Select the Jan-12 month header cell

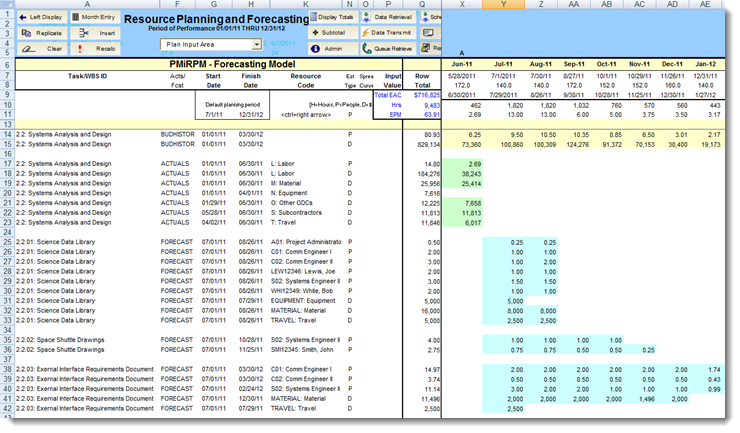pyautogui.click(x=706, y=64)
